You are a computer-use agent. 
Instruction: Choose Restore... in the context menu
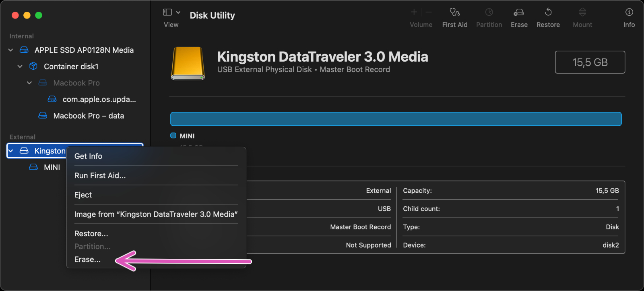coord(91,234)
